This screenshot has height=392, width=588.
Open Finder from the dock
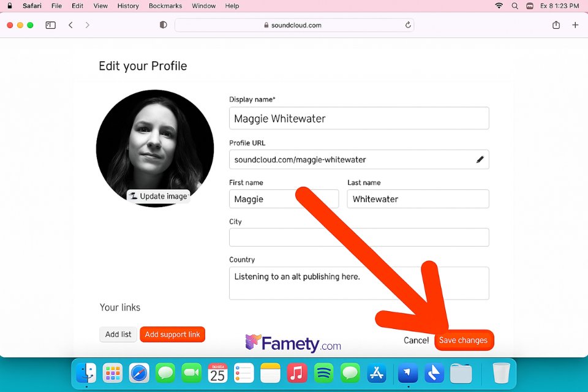pyautogui.click(x=86, y=373)
